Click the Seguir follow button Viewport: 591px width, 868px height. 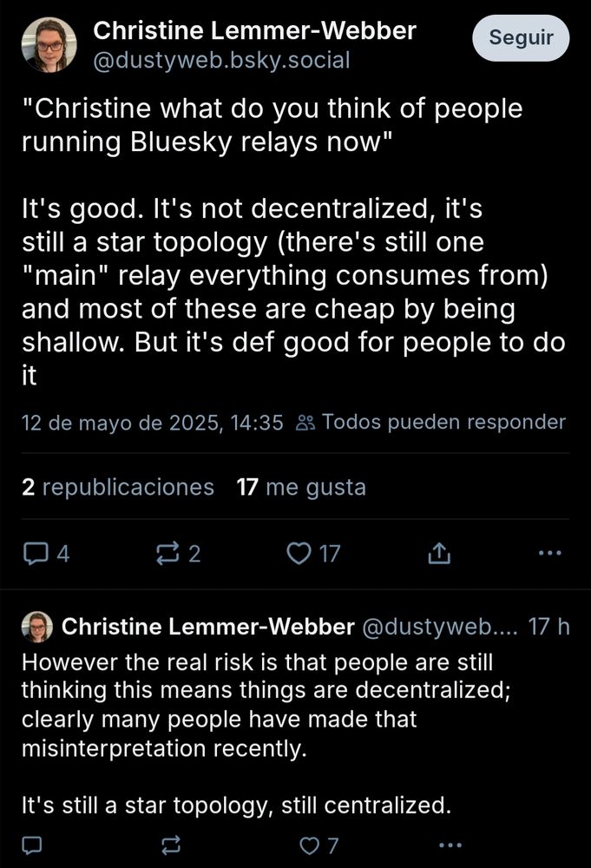point(521,37)
